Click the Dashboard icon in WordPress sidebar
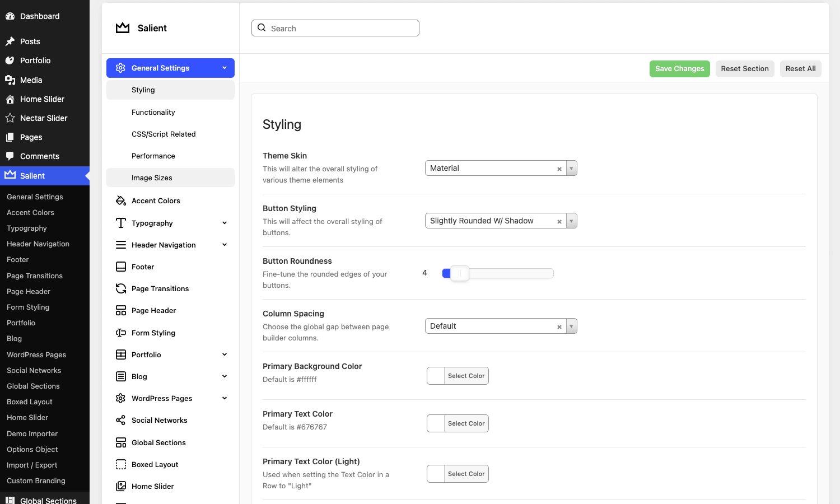This screenshot has height=504, width=840. point(10,16)
